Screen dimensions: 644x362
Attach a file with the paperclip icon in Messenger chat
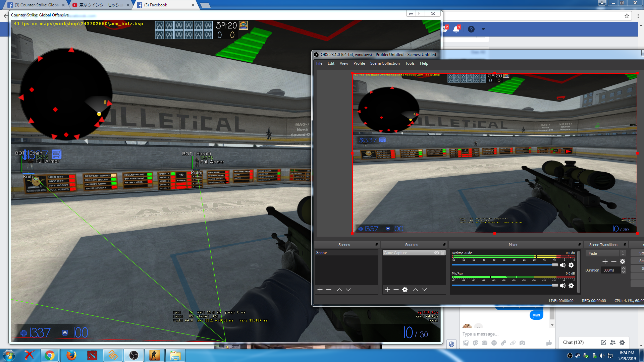coord(513,343)
